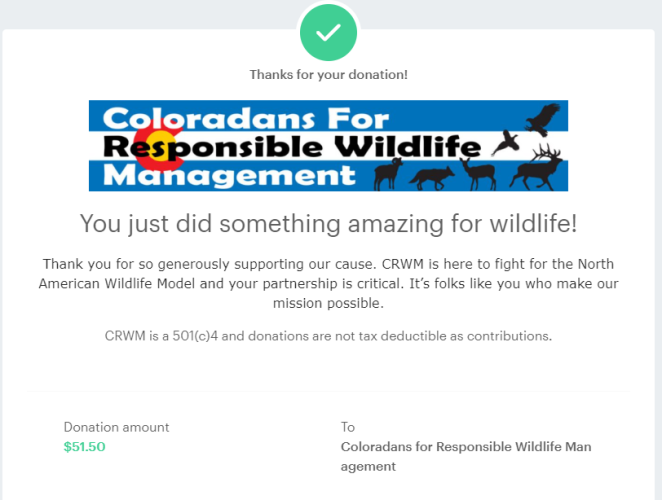This screenshot has height=500, width=662.
Task: Click the 'something amazing for wildlife' headline
Action: [328, 223]
